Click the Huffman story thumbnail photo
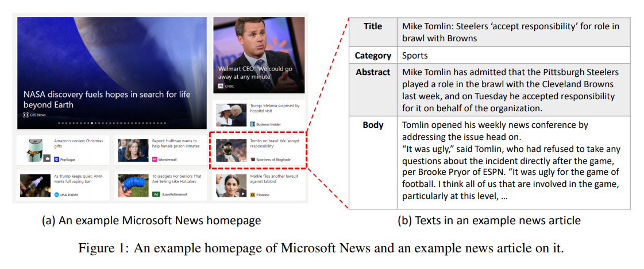 coord(133,150)
